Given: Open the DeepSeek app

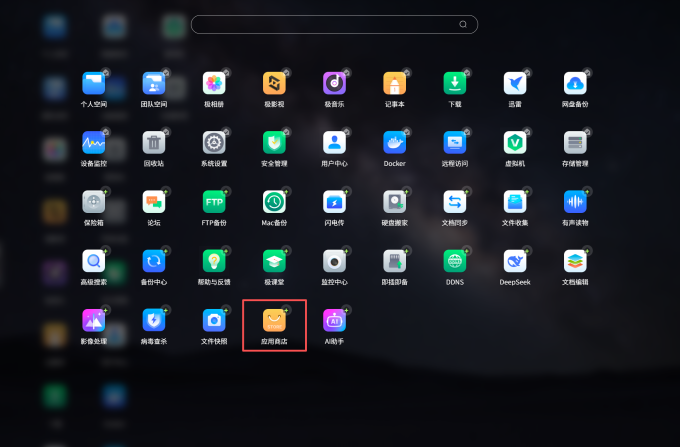Looking at the screenshot, I should [515, 261].
